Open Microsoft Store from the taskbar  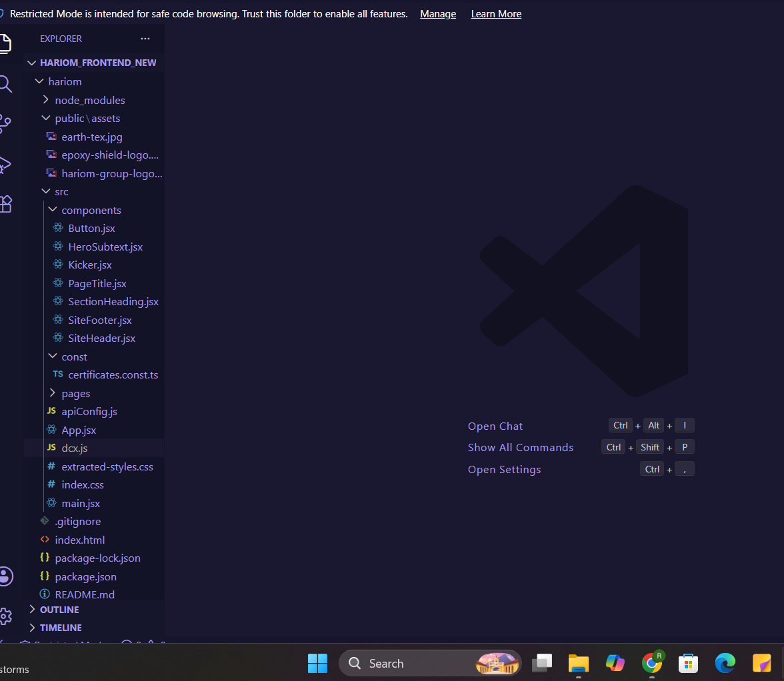point(689,663)
